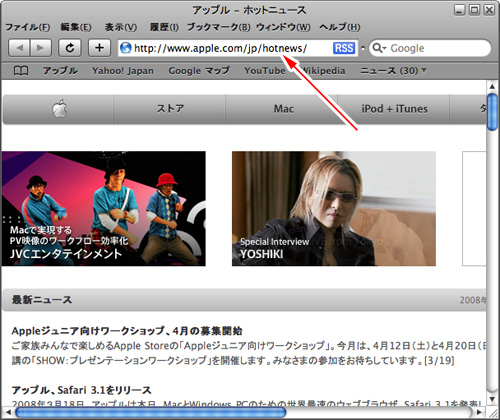Open the Yahoo! Japan bookmark

tap(123, 71)
